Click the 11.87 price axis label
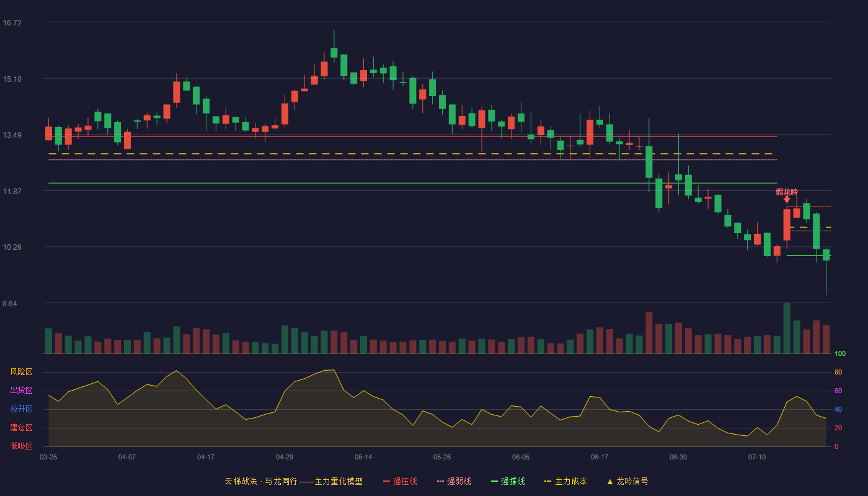Image resolution: width=868 pixels, height=496 pixels. coord(12,191)
